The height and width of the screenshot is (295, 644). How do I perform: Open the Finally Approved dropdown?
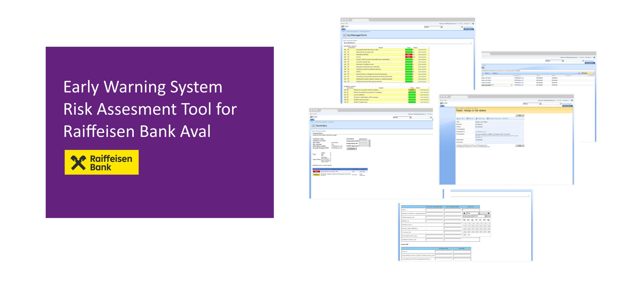[365, 146]
